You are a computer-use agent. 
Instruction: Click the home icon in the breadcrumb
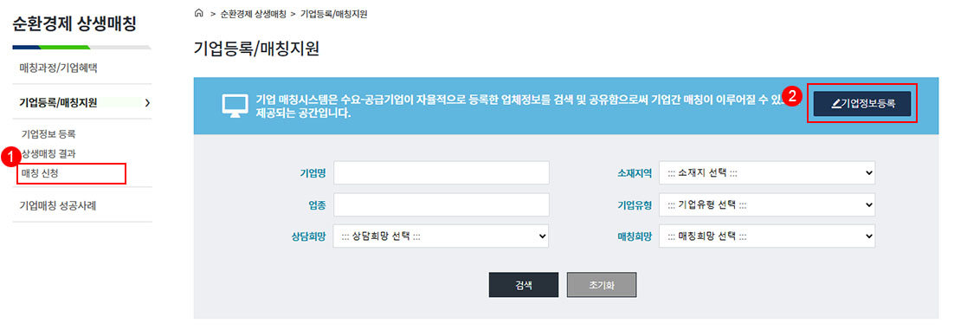click(199, 13)
